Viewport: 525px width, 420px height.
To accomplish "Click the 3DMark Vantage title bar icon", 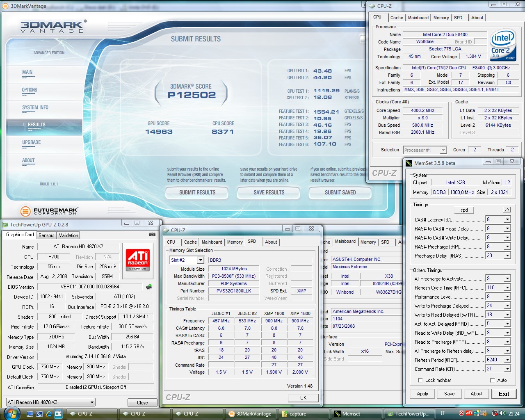I will [x=5, y=6].
